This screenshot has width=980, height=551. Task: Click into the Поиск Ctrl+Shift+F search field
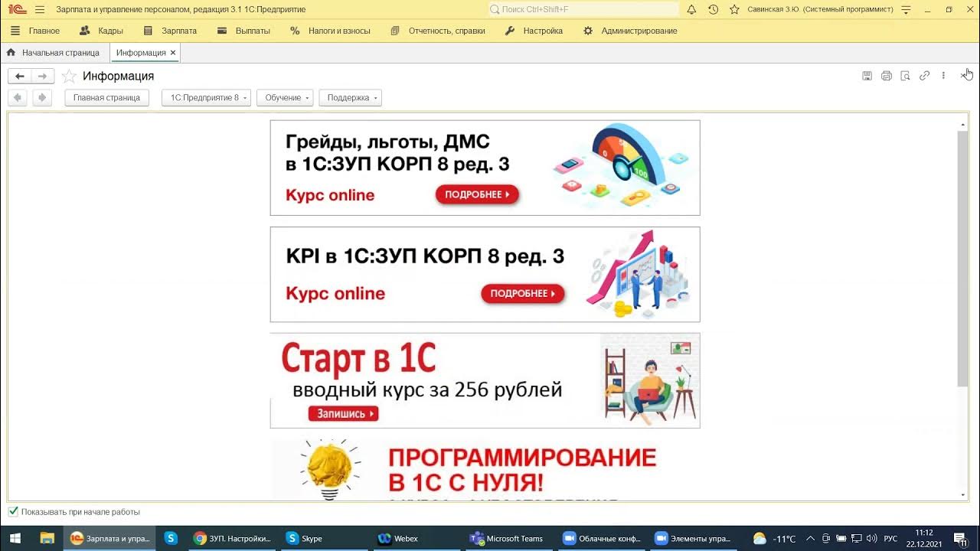point(583,9)
